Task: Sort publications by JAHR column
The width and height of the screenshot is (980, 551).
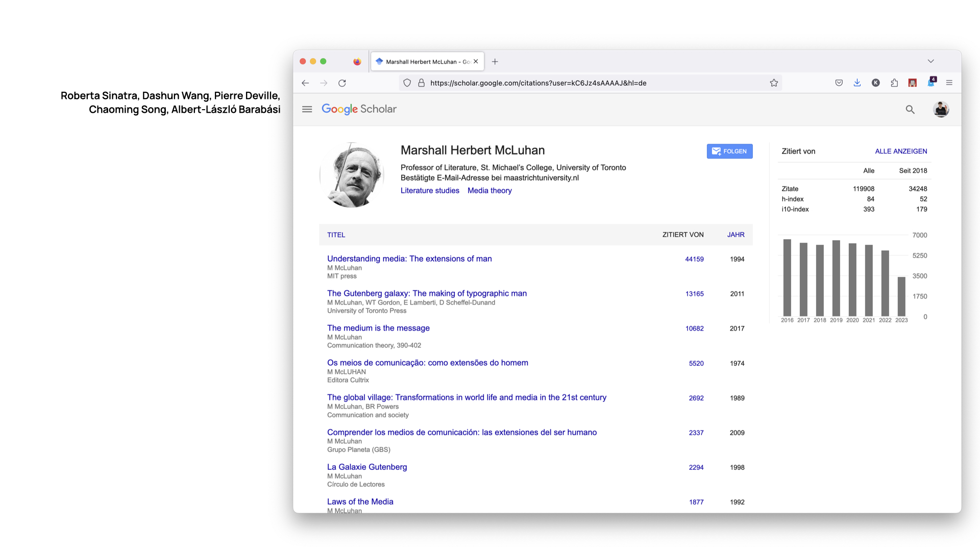Action: [736, 235]
